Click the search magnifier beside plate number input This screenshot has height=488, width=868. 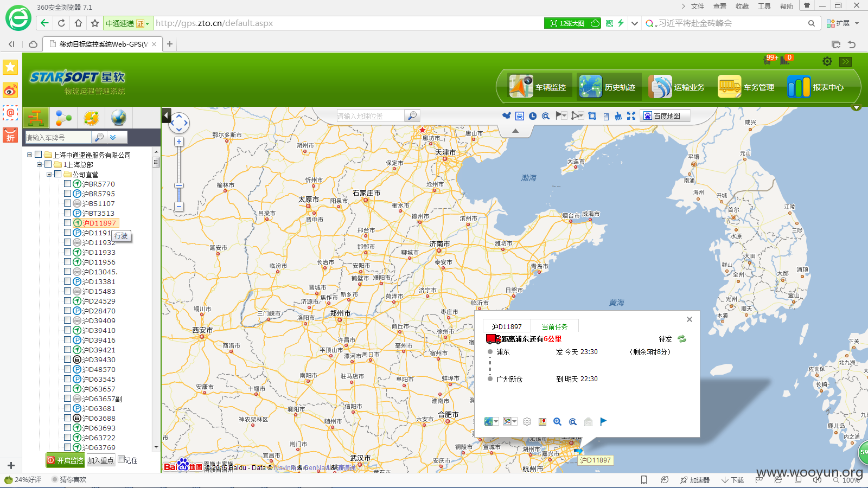(99, 137)
